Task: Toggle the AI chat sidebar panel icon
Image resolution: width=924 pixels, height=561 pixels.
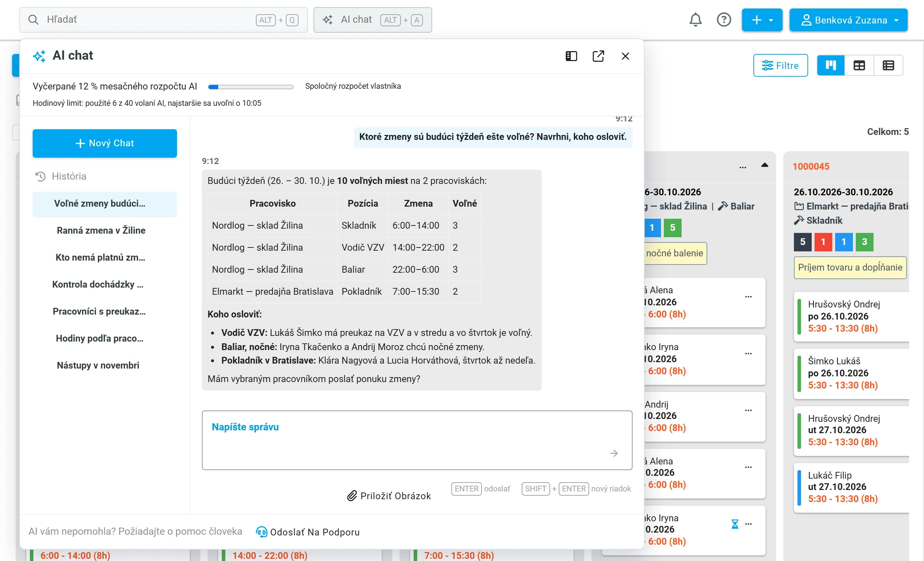Action: 571,56
